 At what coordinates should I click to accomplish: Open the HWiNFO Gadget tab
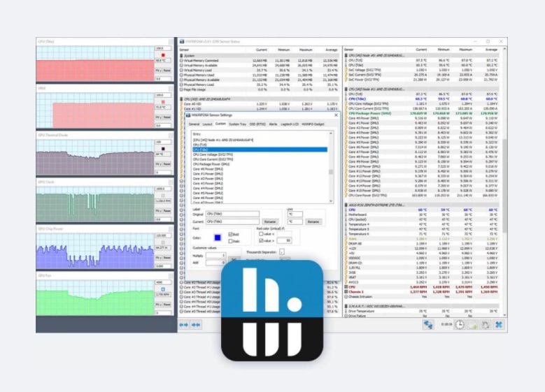point(313,124)
